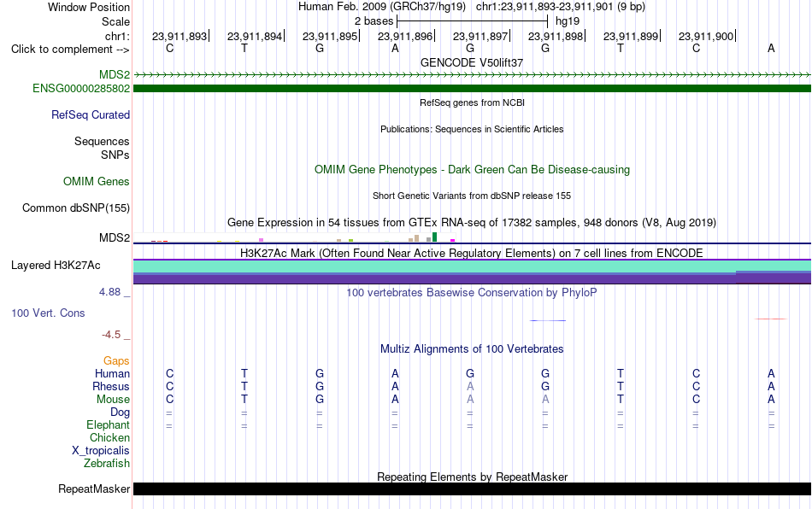Click Publications: Sequences in Scientific Articles title
The height and width of the screenshot is (509, 812).
472,129
